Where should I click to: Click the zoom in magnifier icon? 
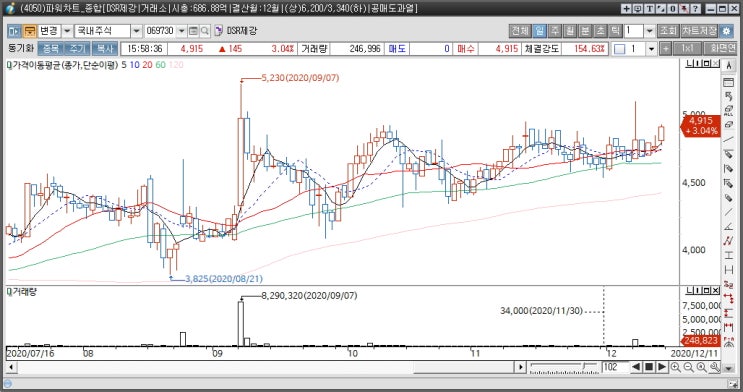[x=676, y=367]
